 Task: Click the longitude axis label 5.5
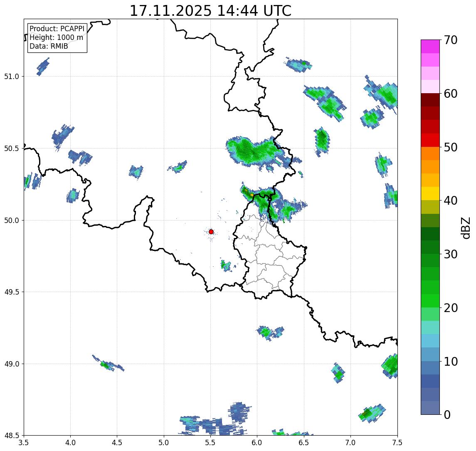(x=211, y=443)
